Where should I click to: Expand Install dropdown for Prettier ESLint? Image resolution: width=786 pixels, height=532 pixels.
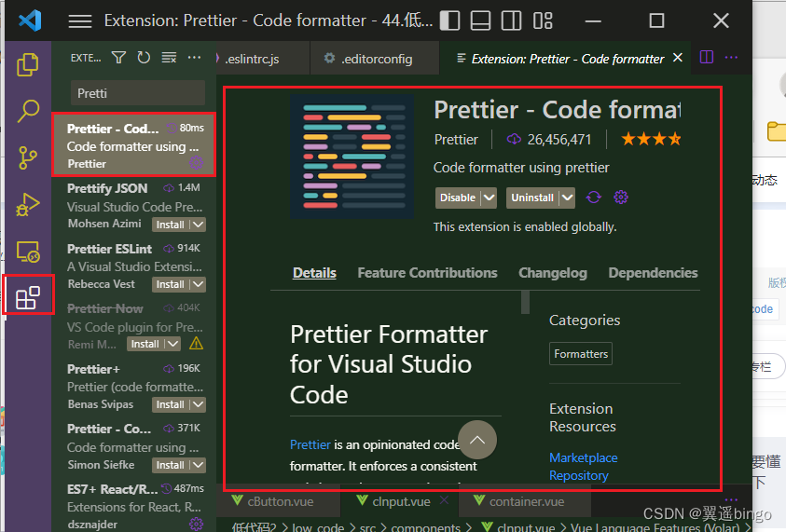point(199,284)
